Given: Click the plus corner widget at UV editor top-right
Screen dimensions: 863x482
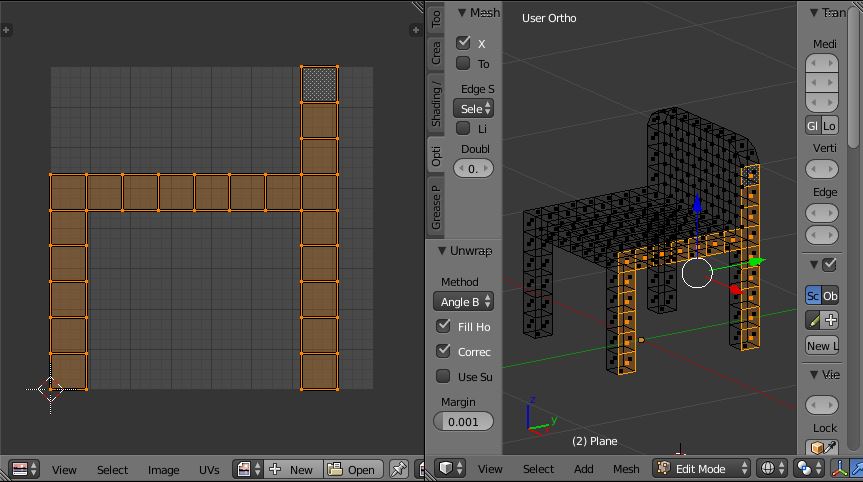Looking at the screenshot, I should 416,30.
